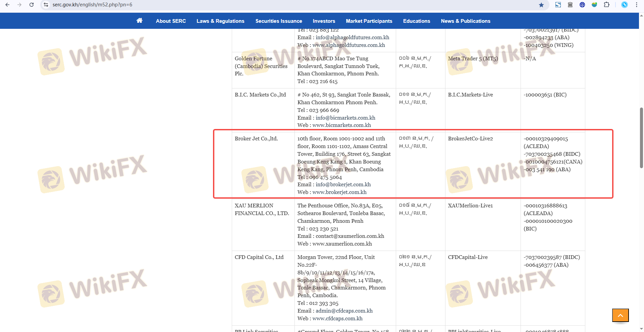Expand the Securities Issuance menu
This screenshot has height=332, width=644.
278,21
